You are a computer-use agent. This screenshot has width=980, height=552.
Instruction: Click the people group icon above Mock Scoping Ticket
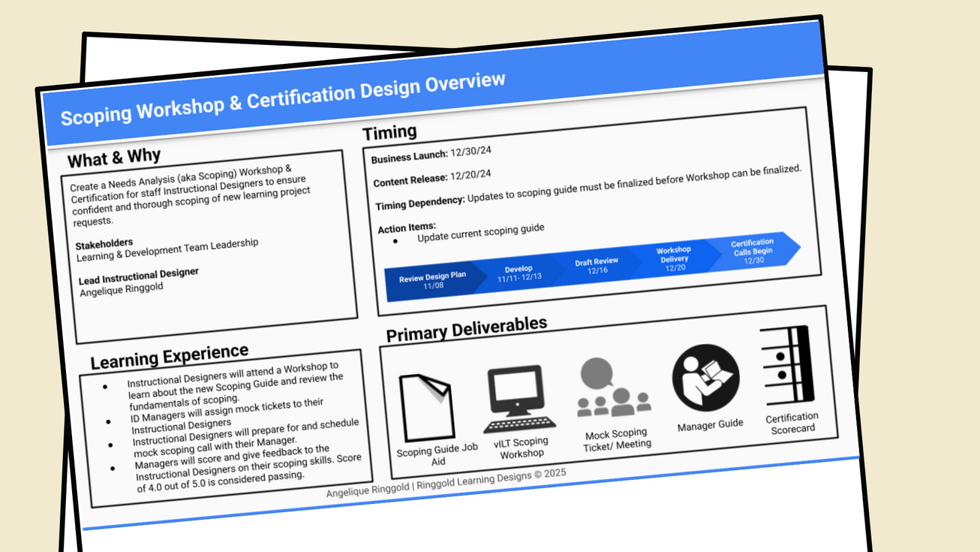click(613, 387)
